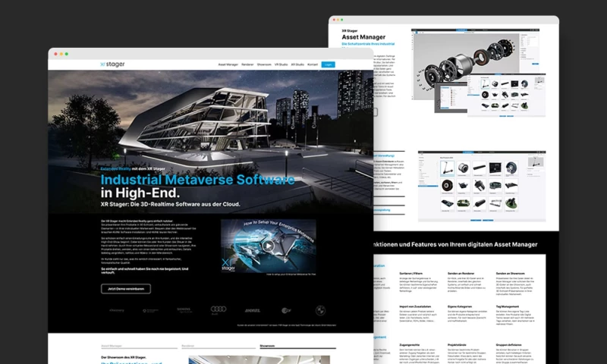The height and width of the screenshot is (364, 607).
Task: Open the Renderer nav item
Action: click(249, 65)
